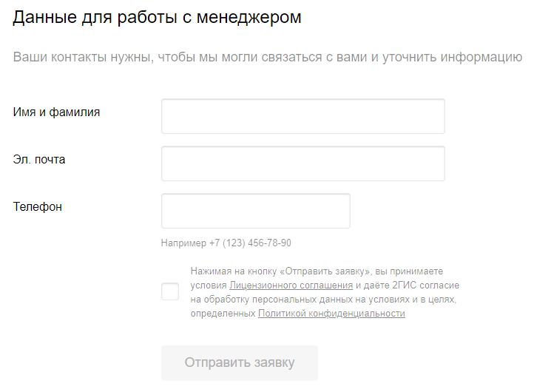Focus the "Эл. почта" text box
The image size is (534, 392).
[303, 163]
